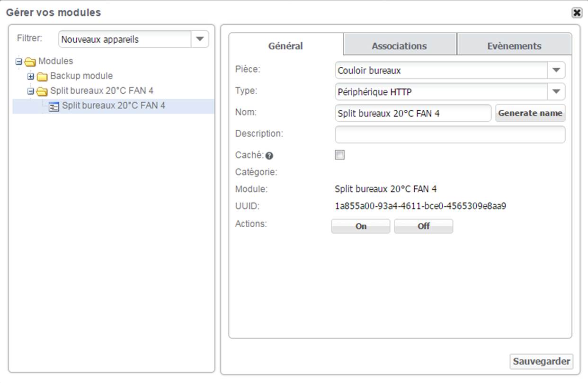
Task: Click the Split bureaux folder icon
Action: tap(43, 91)
